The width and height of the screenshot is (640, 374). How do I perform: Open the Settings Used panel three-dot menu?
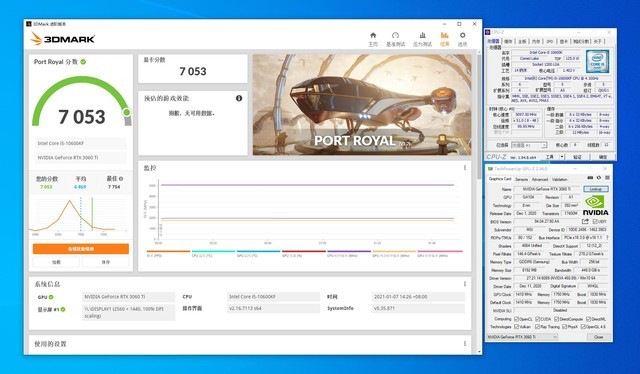click(x=464, y=343)
